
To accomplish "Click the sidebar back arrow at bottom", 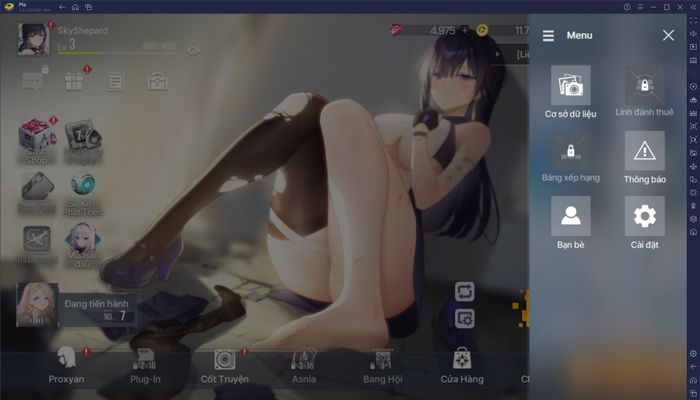I will (x=693, y=367).
